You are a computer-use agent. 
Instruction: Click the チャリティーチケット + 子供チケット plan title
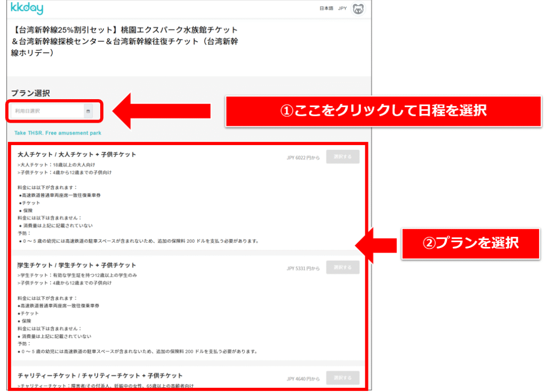point(100,375)
